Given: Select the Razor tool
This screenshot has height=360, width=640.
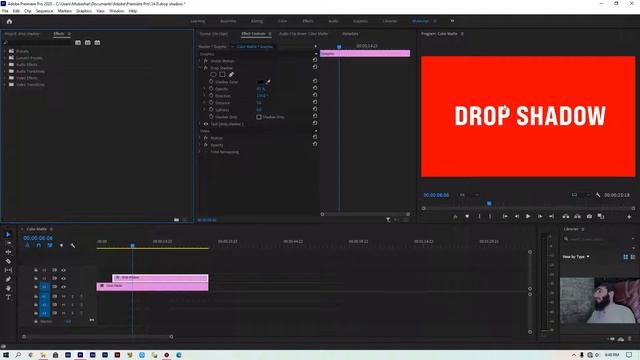Looking at the screenshot, I should (x=8, y=261).
